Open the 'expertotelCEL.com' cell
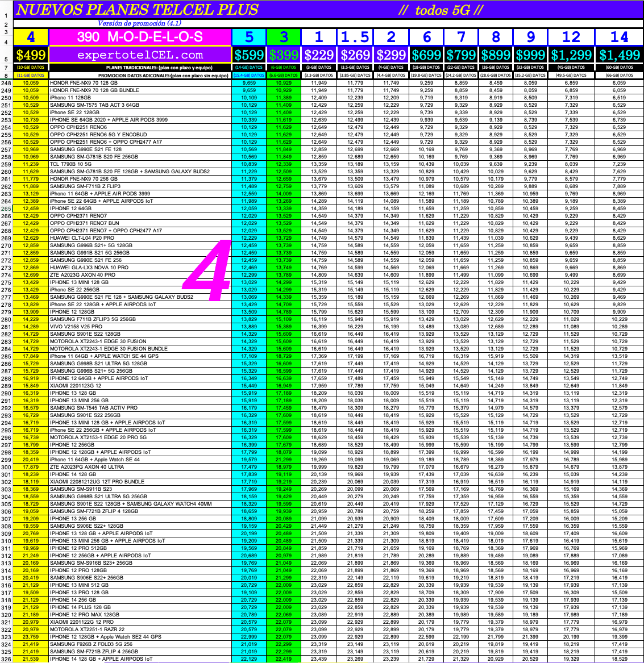644x663 pixels. [140, 55]
